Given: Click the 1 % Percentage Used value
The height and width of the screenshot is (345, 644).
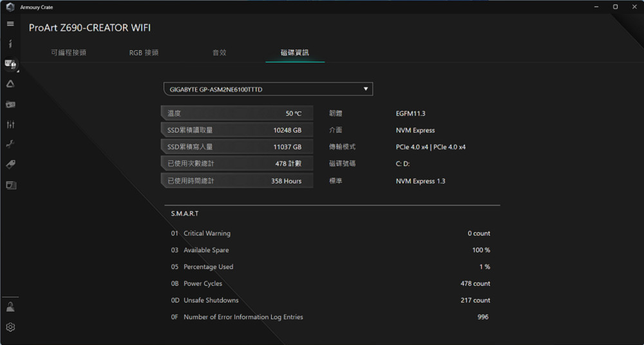Looking at the screenshot, I should (x=485, y=267).
